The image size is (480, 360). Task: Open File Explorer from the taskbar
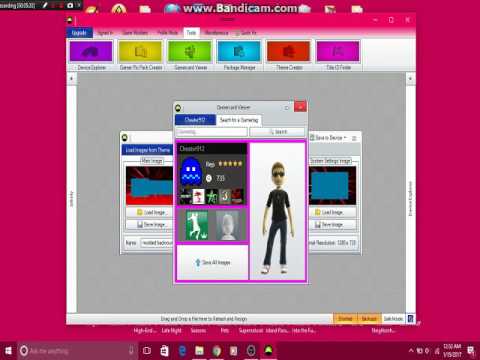[x=199, y=351]
